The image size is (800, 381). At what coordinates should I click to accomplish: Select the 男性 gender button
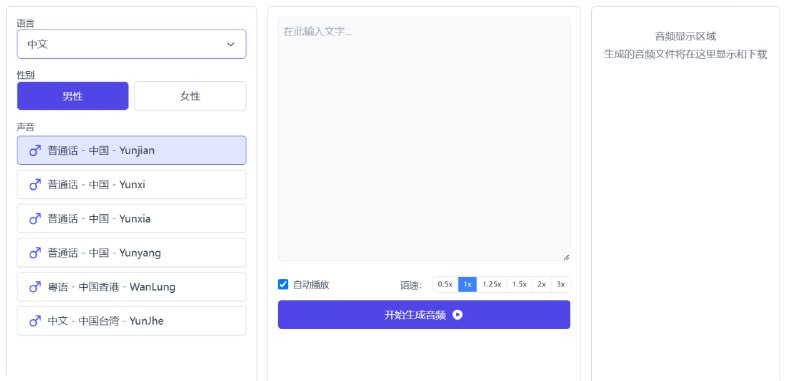[x=72, y=96]
